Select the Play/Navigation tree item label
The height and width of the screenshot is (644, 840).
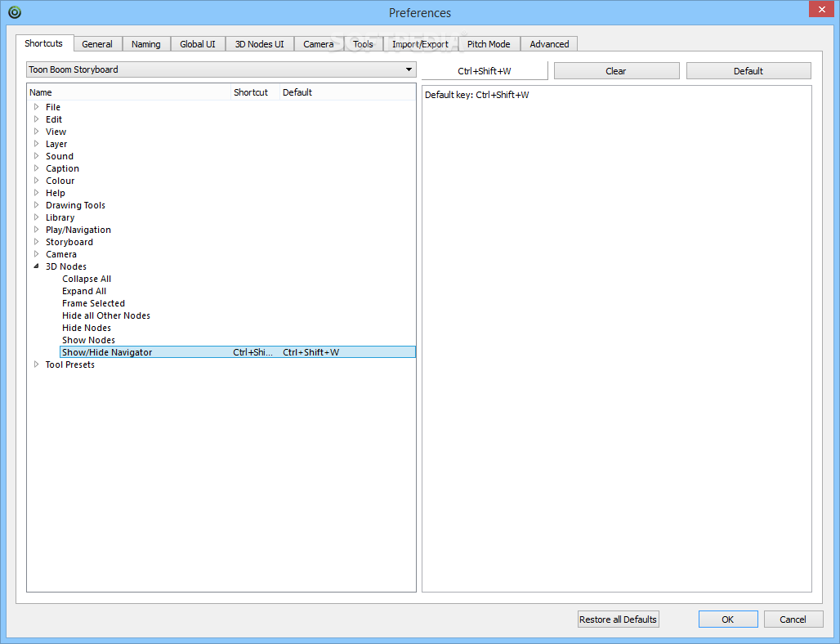point(78,230)
